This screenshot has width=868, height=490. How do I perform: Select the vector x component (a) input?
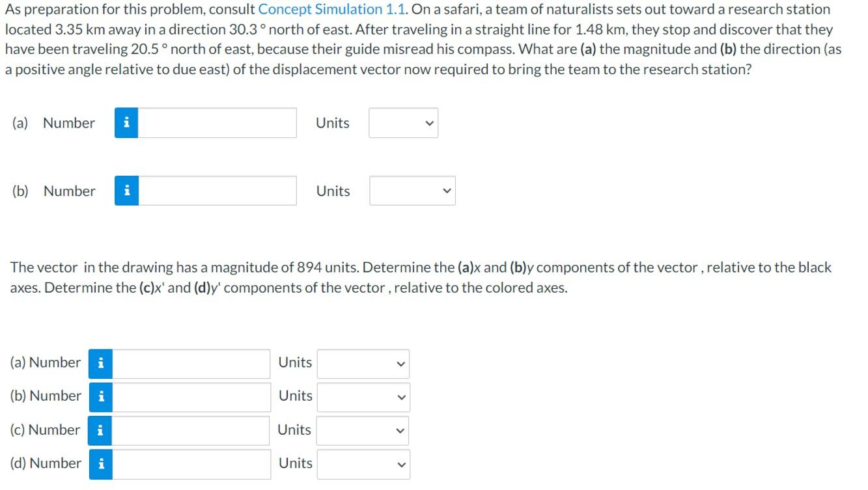click(x=191, y=363)
